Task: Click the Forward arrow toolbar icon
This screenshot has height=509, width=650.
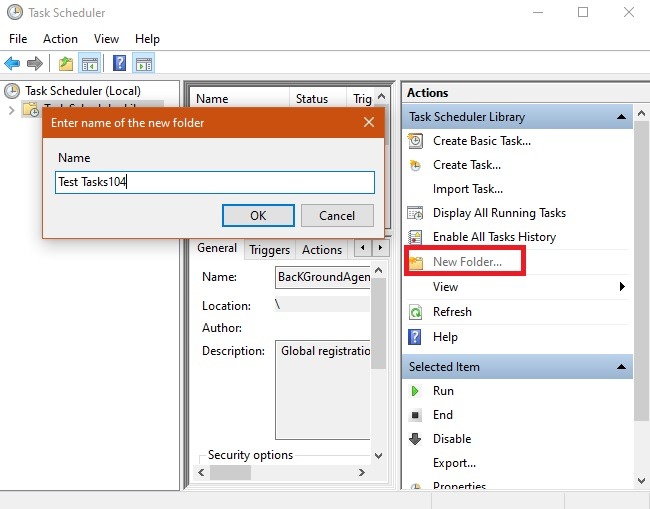Action: 35,63
